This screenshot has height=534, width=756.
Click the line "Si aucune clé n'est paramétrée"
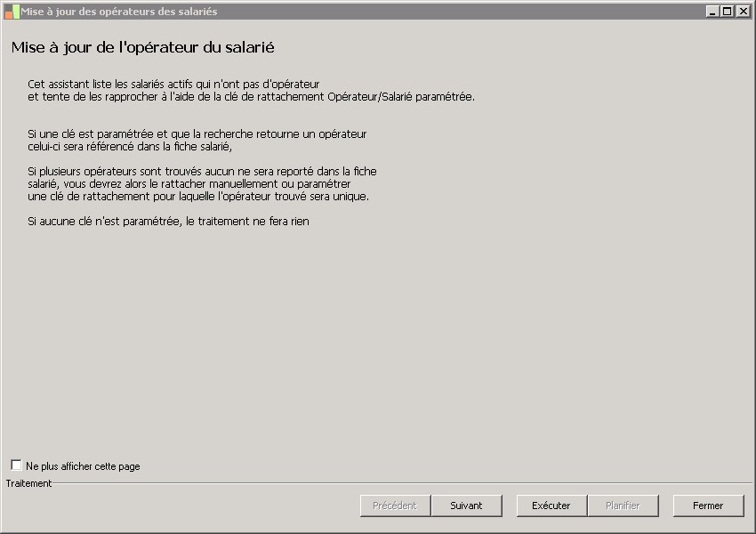click(168, 222)
